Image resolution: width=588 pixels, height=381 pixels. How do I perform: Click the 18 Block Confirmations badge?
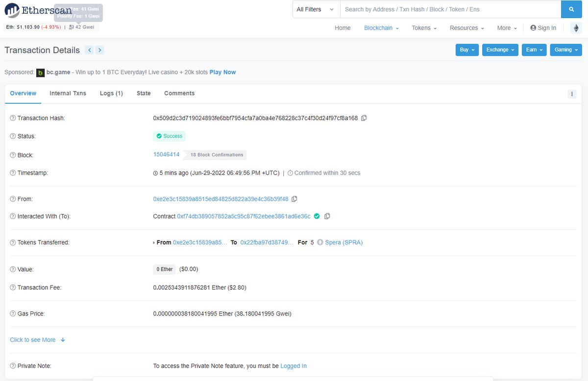coord(215,155)
